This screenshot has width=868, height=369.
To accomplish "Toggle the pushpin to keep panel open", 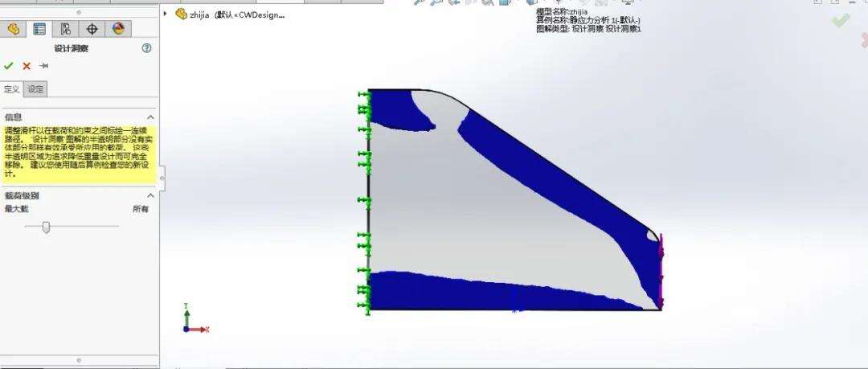I will coord(44,66).
